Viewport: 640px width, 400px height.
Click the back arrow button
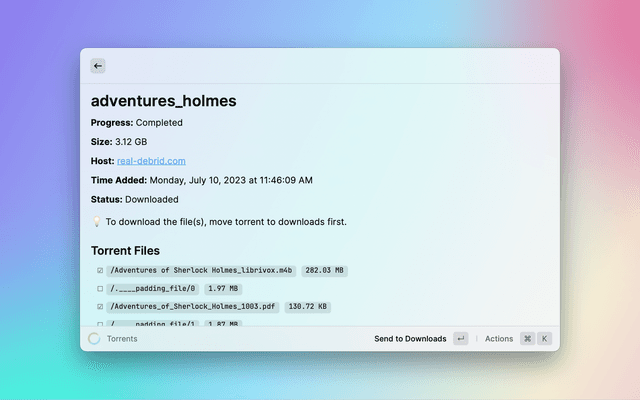(98, 66)
